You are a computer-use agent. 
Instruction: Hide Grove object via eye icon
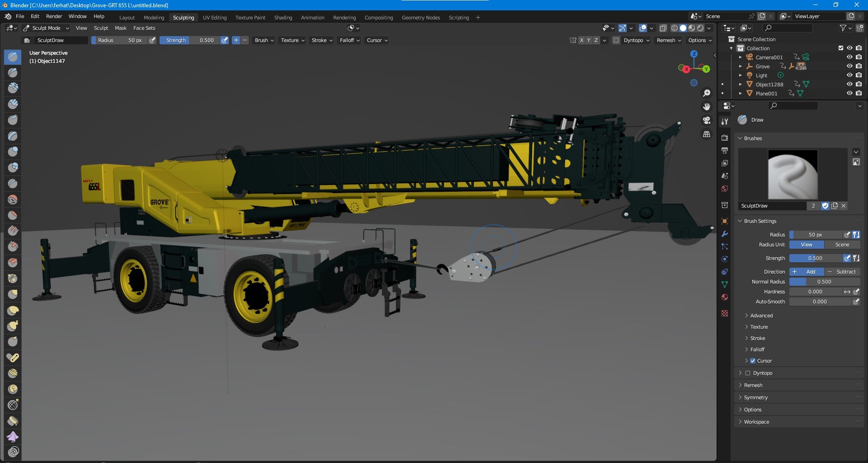tap(849, 66)
